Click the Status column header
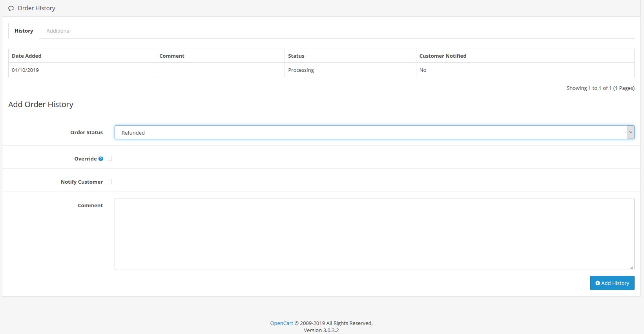Screen dimensions: 644x334 [x=296, y=56]
